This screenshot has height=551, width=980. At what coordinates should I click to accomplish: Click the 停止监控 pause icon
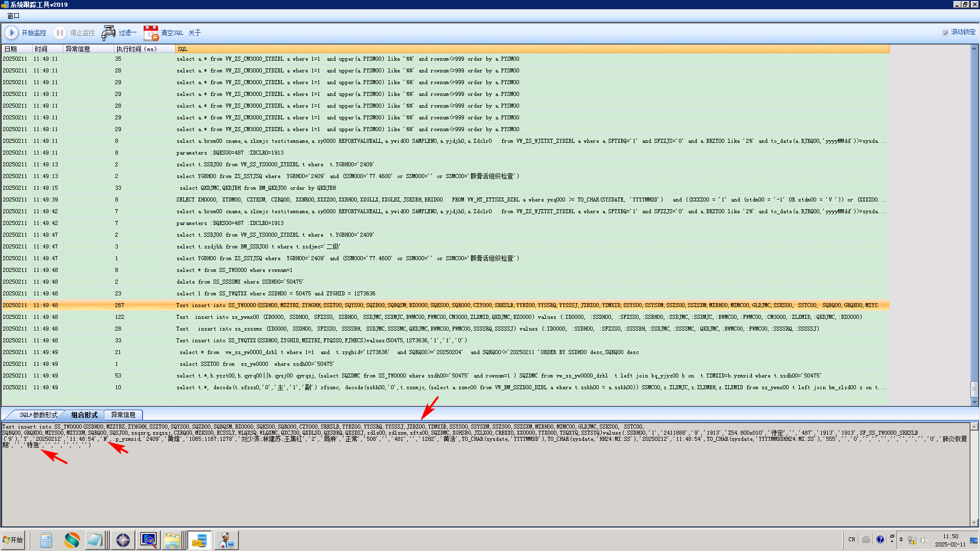coord(60,33)
